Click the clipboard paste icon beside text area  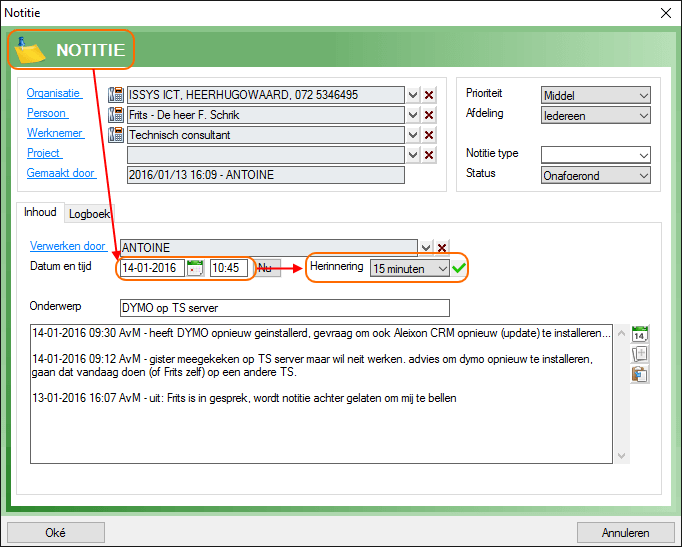coord(639,374)
